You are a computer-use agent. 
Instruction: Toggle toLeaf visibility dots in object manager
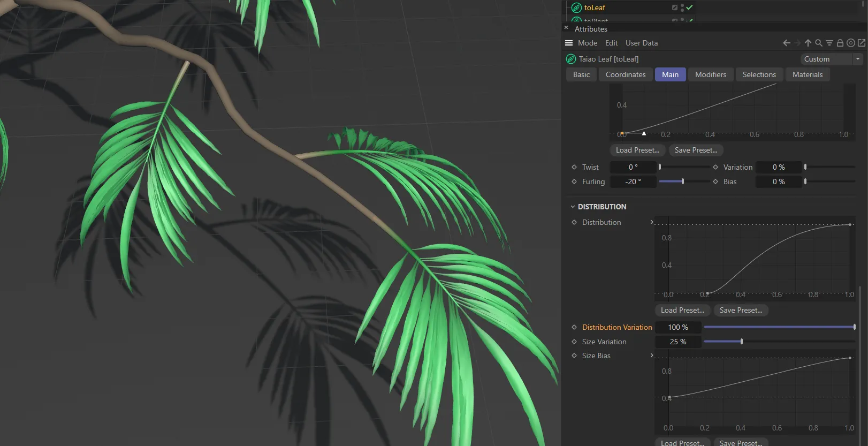pyautogui.click(x=682, y=7)
